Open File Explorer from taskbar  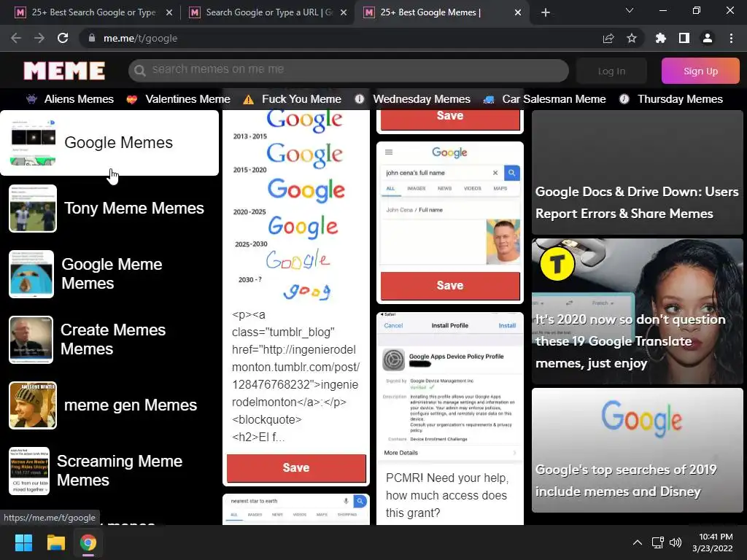(55, 542)
